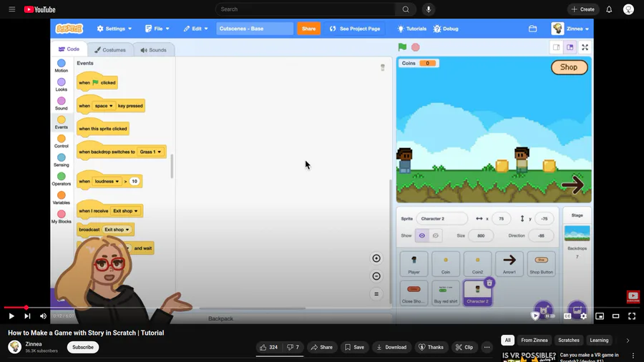
Task: Open the loudness dropdown
Action: (x=107, y=182)
